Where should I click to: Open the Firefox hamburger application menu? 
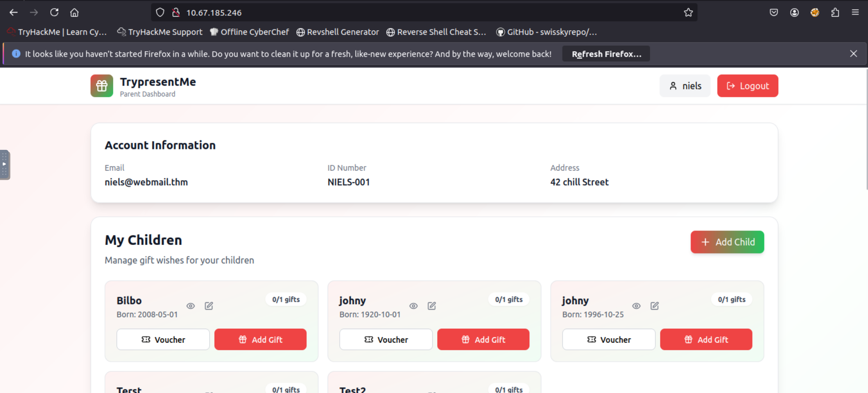coord(855,13)
